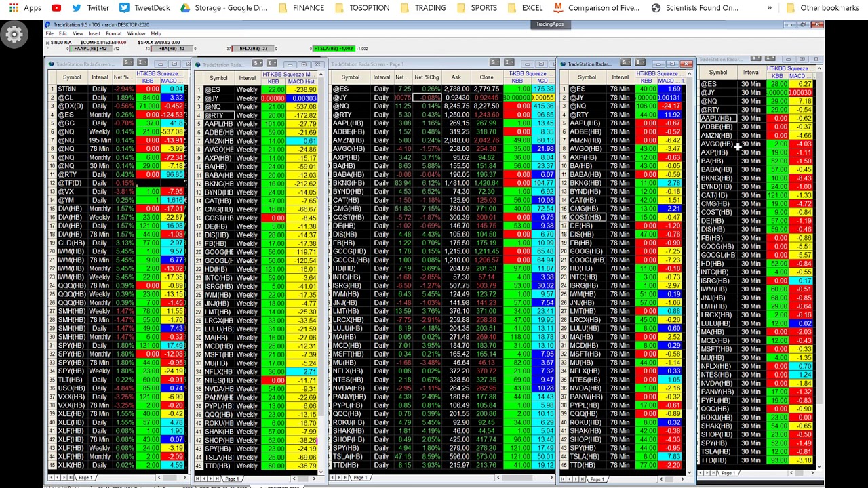The image size is (868, 488).
Task: Open the TweetDeck bookmark
Action: click(x=144, y=8)
